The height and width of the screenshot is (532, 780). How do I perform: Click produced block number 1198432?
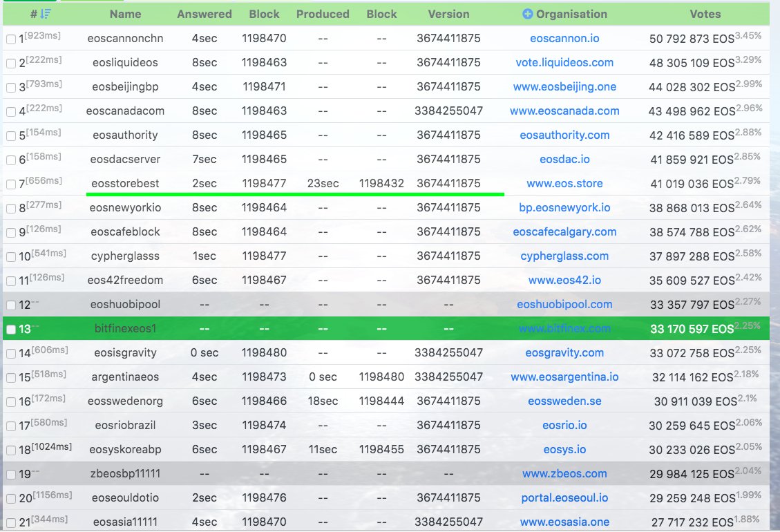click(381, 184)
